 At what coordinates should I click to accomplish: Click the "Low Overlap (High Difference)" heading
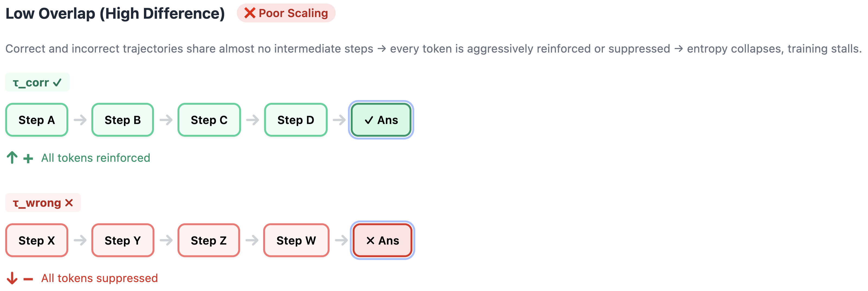(115, 14)
